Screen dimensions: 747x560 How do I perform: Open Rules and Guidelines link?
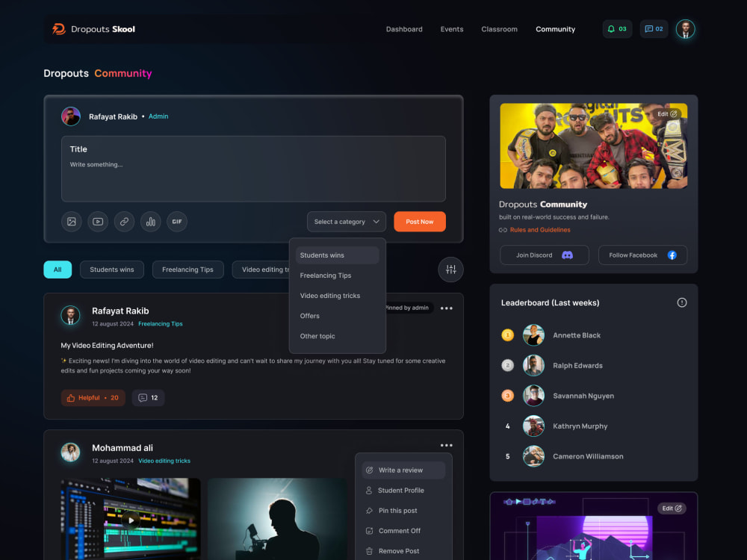(x=540, y=230)
